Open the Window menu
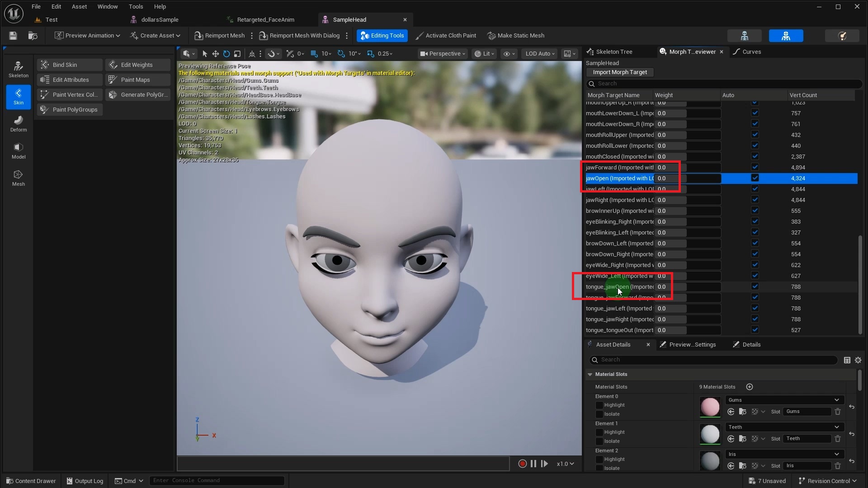This screenshot has width=868, height=488. pos(108,7)
